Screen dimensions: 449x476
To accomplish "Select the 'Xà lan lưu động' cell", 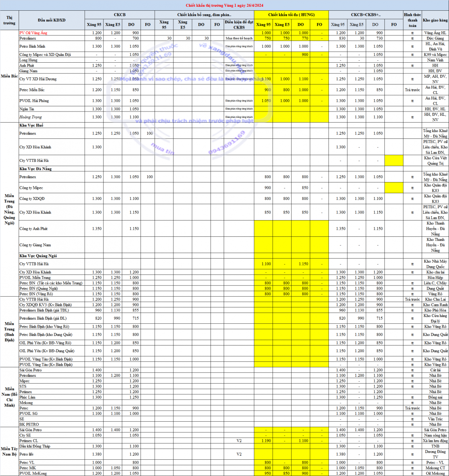I will (x=435, y=441).
